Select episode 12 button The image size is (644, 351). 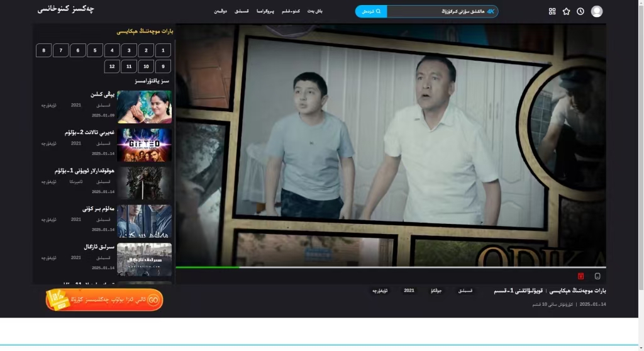click(112, 66)
